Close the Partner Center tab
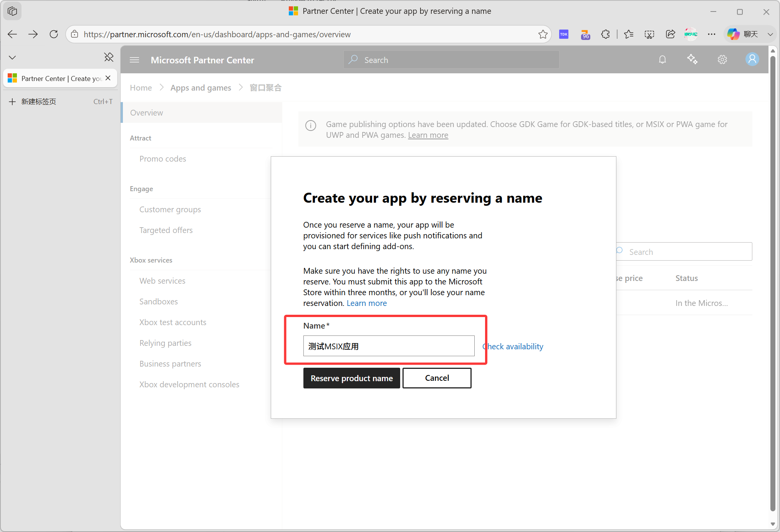The height and width of the screenshot is (532, 780). coord(108,78)
